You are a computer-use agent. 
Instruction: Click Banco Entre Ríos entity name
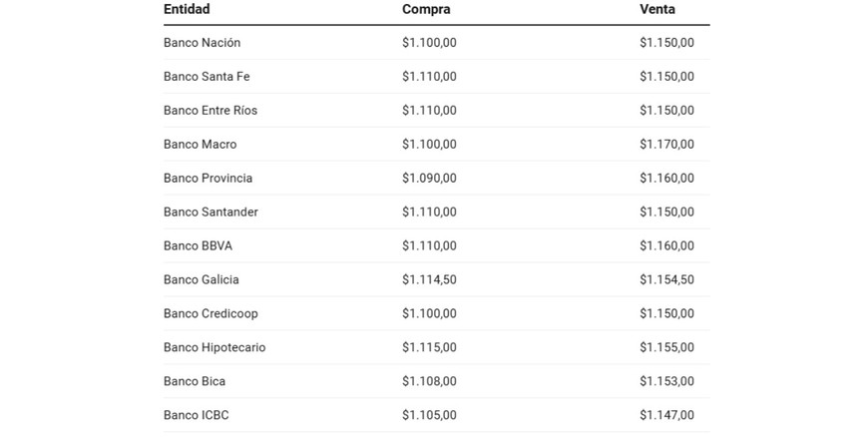tap(211, 111)
